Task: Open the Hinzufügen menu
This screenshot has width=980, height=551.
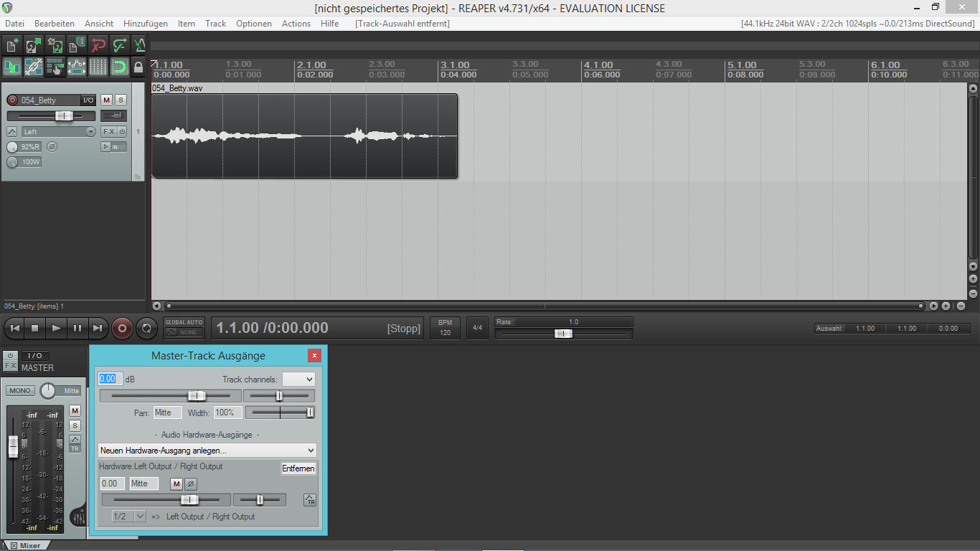Action: coord(145,24)
